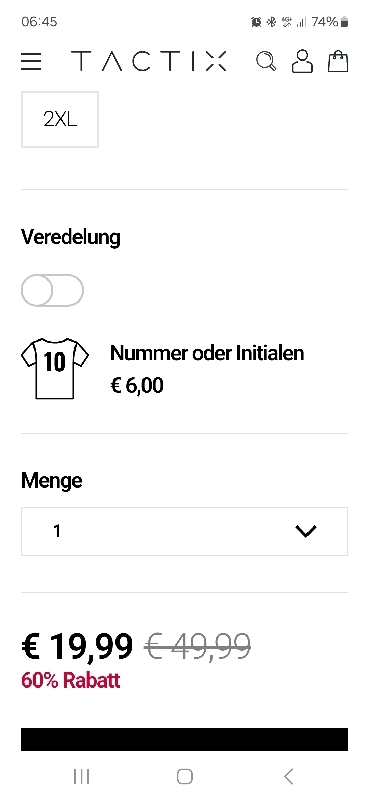Open the user account icon
This screenshot has height=800, width=369.
[x=302, y=61]
